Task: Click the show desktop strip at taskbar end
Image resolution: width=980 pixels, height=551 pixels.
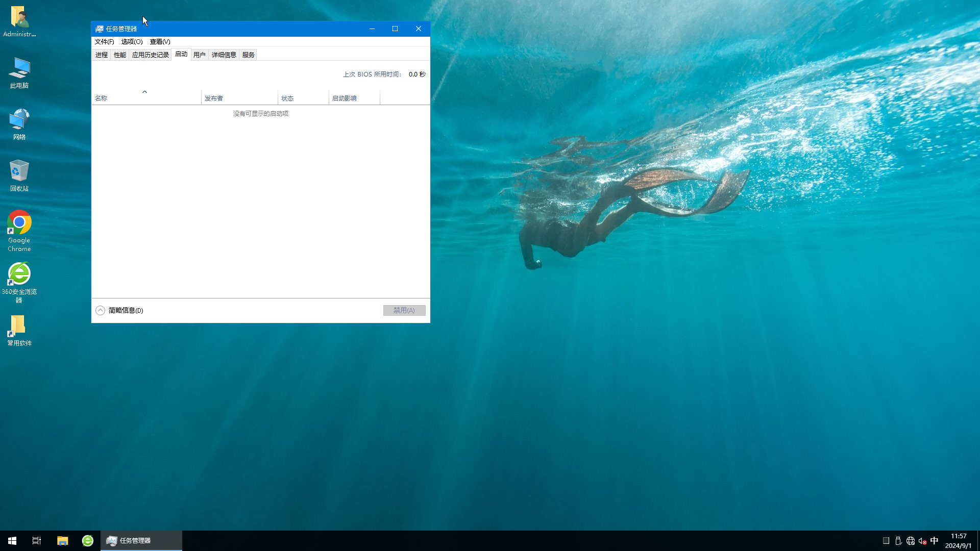Action: pos(978,541)
